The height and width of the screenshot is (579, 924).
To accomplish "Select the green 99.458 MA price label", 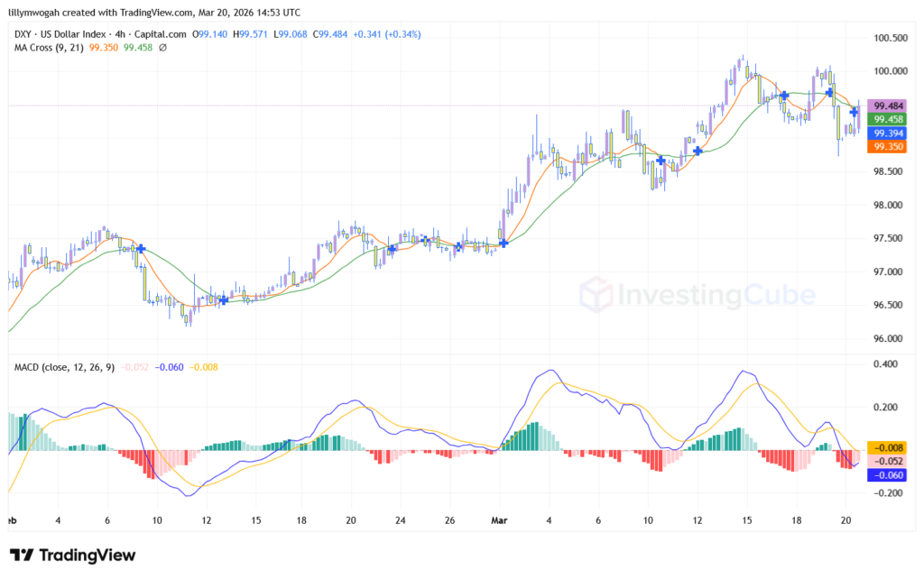I will click(x=884, y=119).
